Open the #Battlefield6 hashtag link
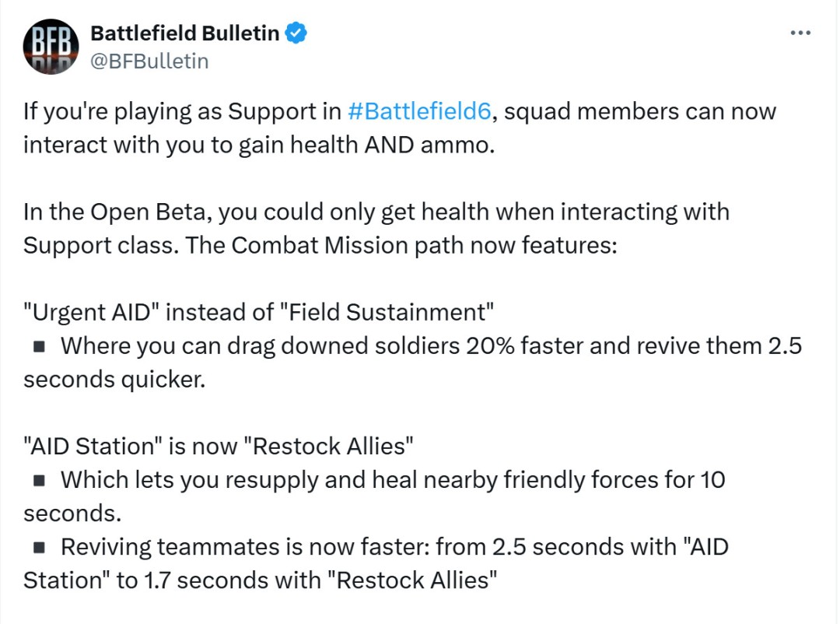Viewport: 840px width, 624px height. coord(418,111)
